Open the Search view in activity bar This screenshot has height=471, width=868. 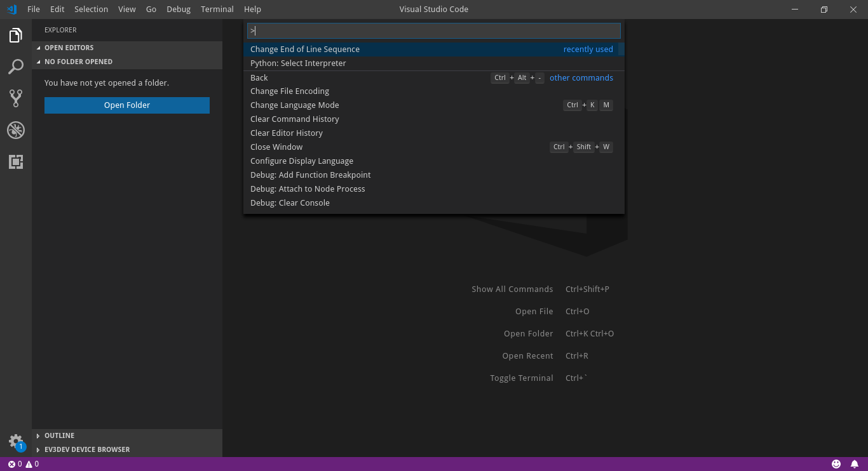click(x=16, y=67)
